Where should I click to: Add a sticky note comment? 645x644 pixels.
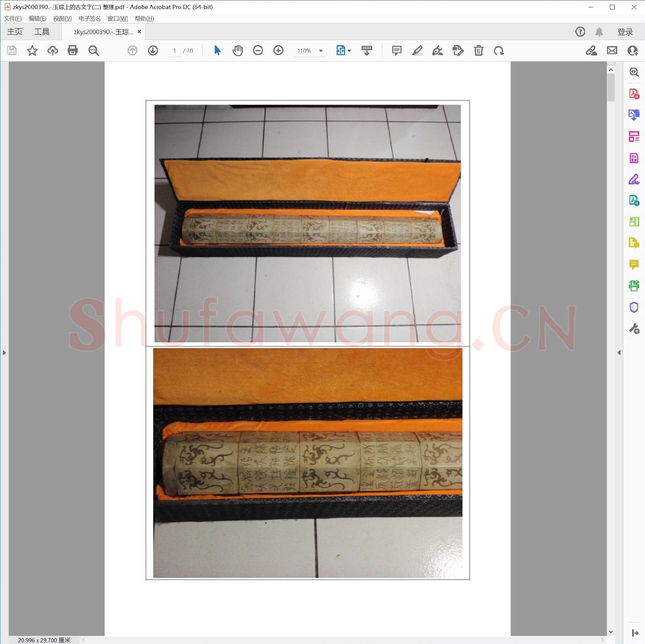[x=396, y=50]
